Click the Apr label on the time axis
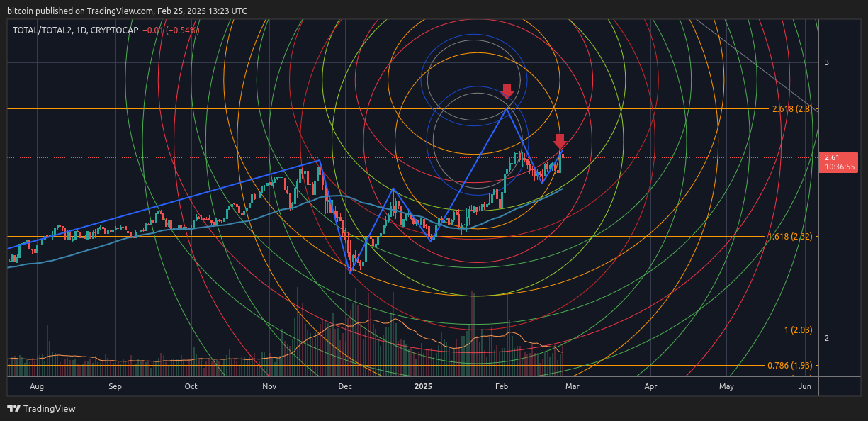868x421 pixels. tap(650, 387)
